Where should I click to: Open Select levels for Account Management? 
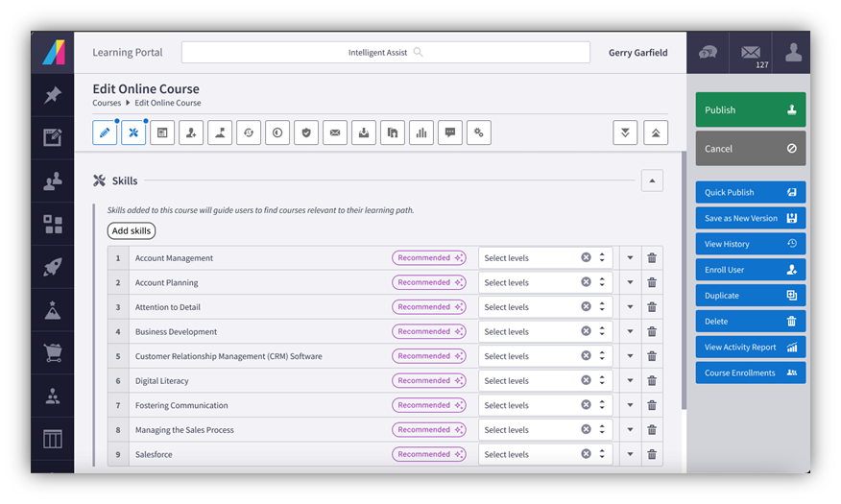point(545,258)
